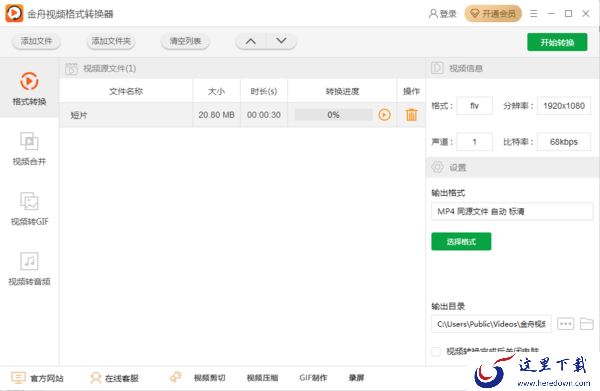Open 在线客服 support link
Image resolution: width=600 pixels, height=391 pixels.
click(114, 378)
